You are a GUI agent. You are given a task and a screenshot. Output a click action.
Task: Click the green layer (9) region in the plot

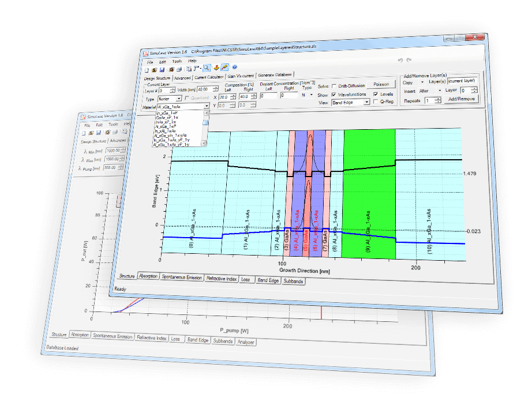pyautogui.click(x=369, y=194)
